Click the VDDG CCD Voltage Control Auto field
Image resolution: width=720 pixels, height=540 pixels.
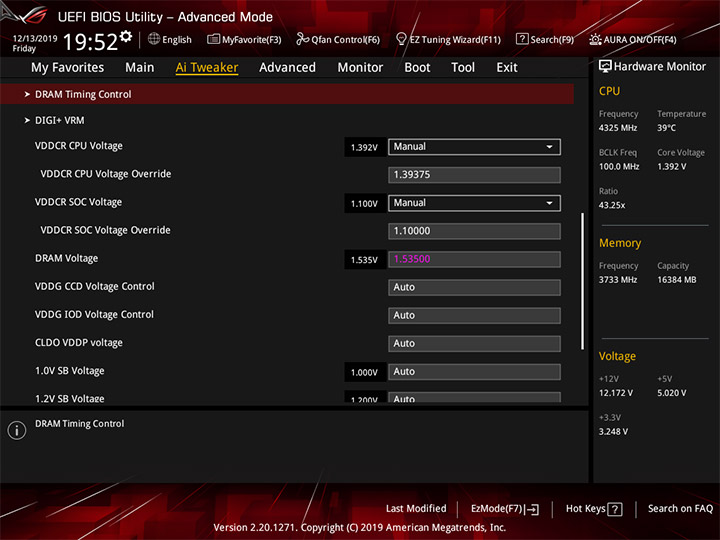tap(474, 287)
